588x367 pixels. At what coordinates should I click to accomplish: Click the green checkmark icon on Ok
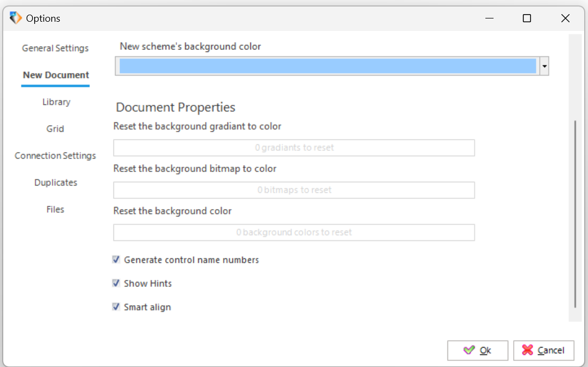tap(469, 350)
